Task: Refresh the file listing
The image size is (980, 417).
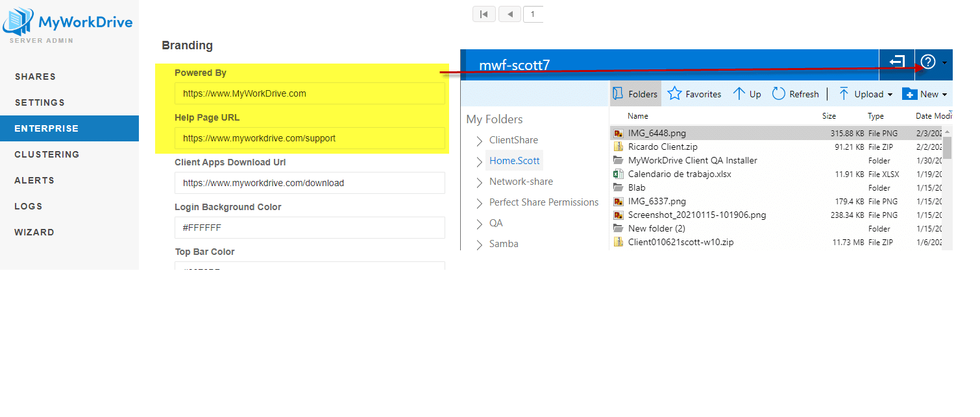Action: coord(796,94)
